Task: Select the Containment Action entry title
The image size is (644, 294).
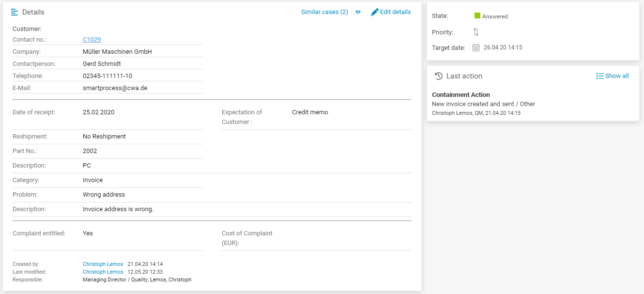Action: tap(461, 95)
